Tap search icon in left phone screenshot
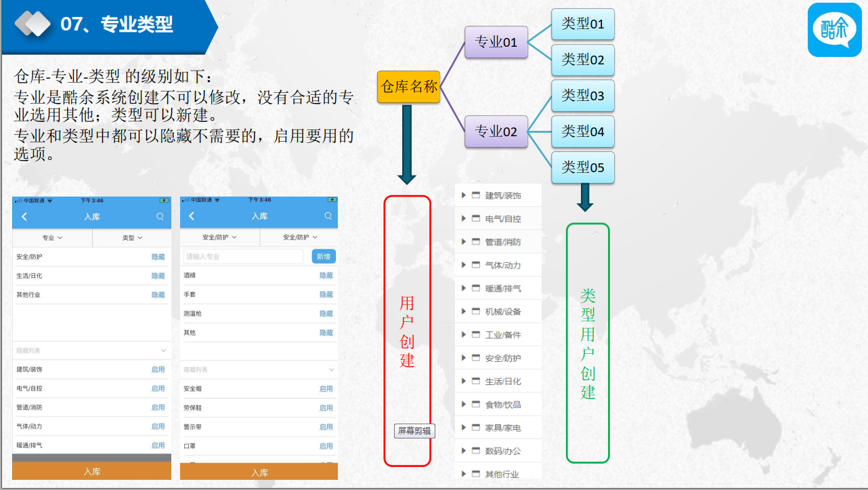The image size is (868, 490). pyautogui.click(x=160, y=216)
